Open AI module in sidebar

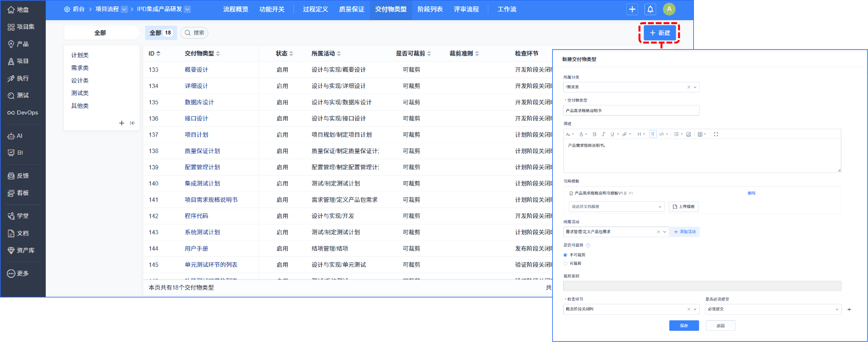[15, 136]
